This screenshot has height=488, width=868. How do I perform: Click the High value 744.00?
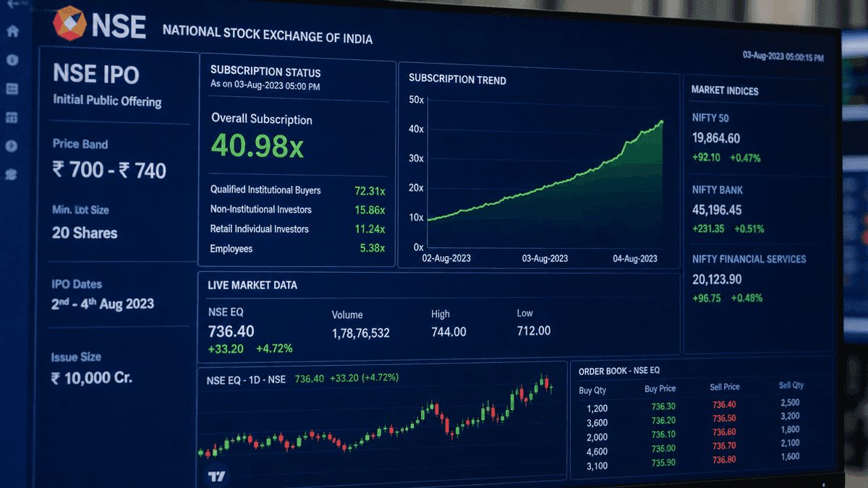[448, 332]
